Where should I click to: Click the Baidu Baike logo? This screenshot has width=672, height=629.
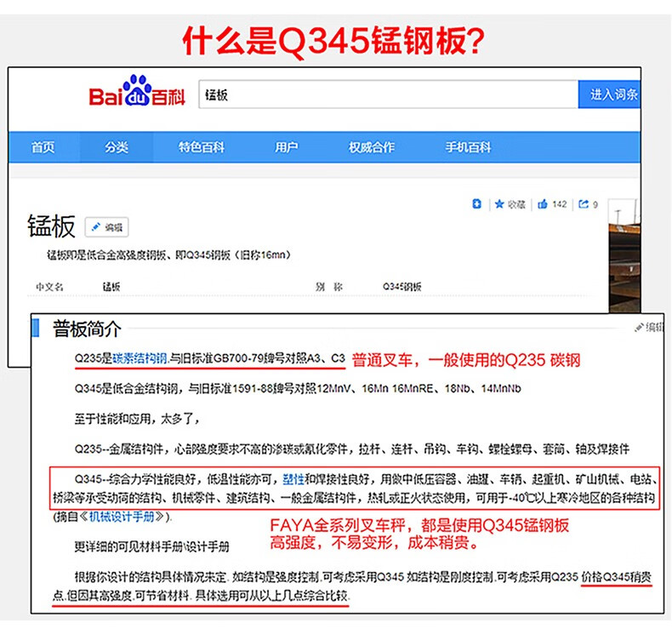click(137, 92)
